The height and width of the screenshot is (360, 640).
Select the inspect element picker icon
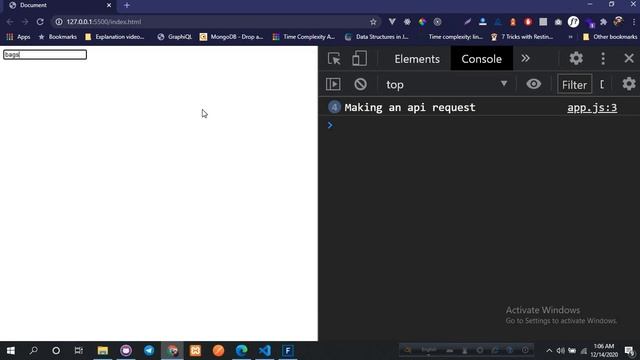coord(334,59)
